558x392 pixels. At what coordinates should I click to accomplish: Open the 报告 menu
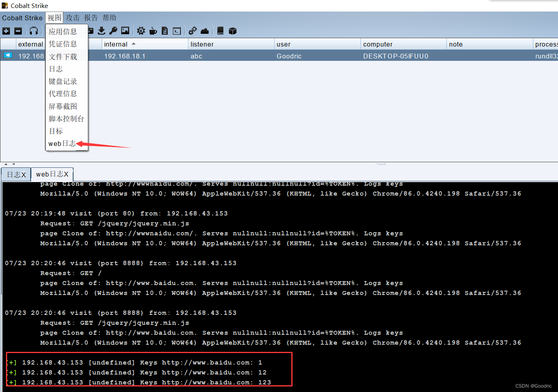point(91,18)
